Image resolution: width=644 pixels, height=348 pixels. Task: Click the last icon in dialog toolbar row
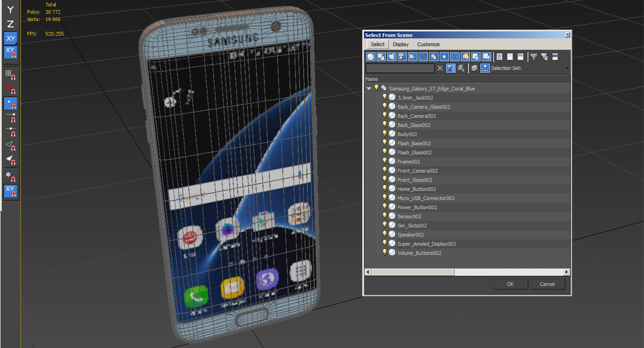(555, 57)
